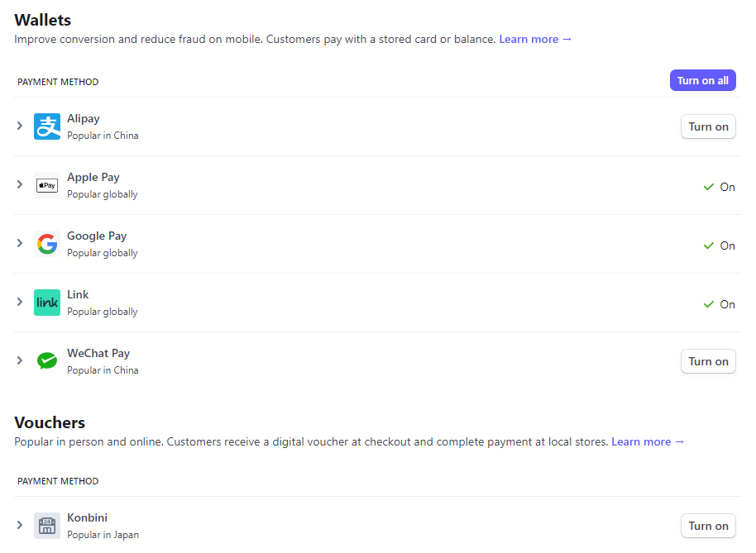Viewport: 756px width, 553px height.
Task: Turn on WeChat Pay
Action: (x=708, y=361)
